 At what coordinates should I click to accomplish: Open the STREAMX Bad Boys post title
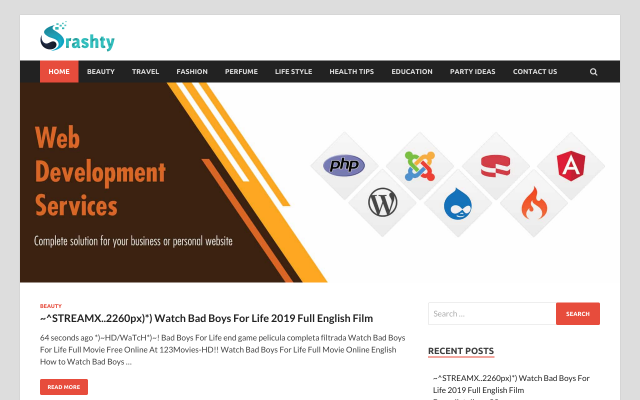[x=207, y=318]
